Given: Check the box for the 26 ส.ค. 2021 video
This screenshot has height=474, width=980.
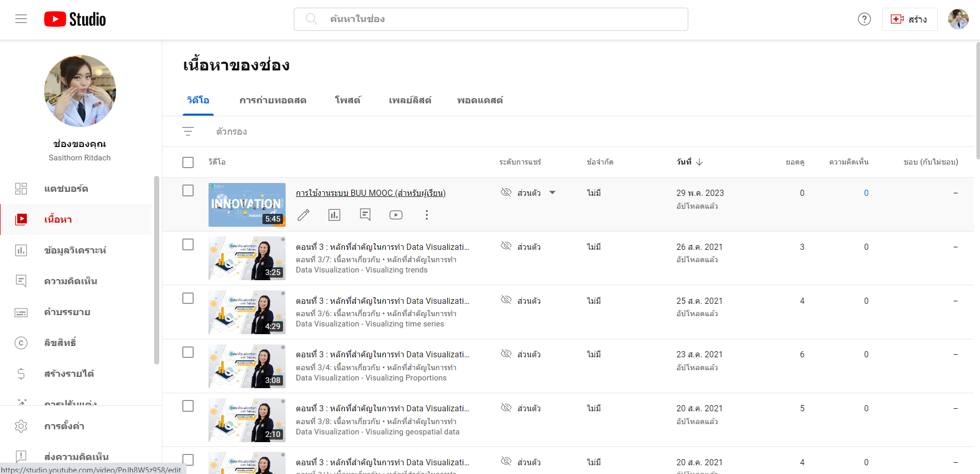Looking at the screenshot, I should (188, 245).
